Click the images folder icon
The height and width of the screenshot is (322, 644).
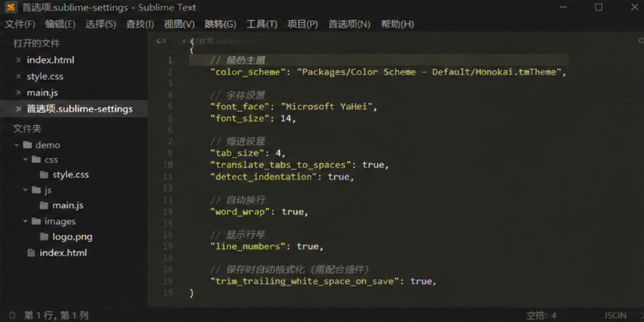[36, 221]
